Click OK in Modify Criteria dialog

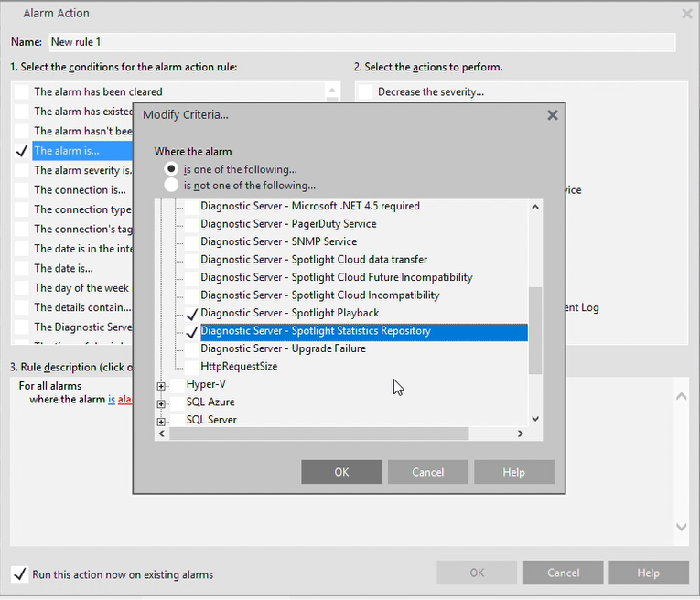pyautogui.click(x=341, y=472)
